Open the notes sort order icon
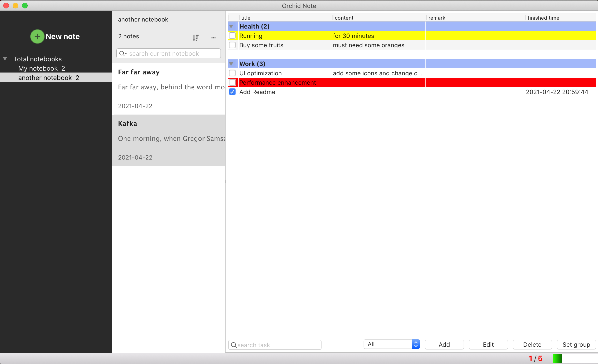The image size is (598, 364). click(196, 38)
